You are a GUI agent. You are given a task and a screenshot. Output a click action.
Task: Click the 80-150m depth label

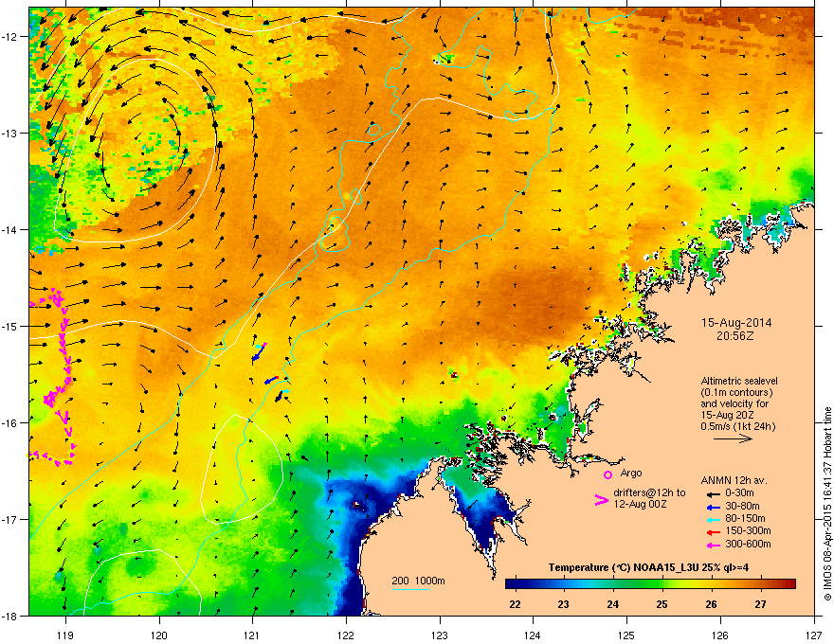[x=745, y=518]
